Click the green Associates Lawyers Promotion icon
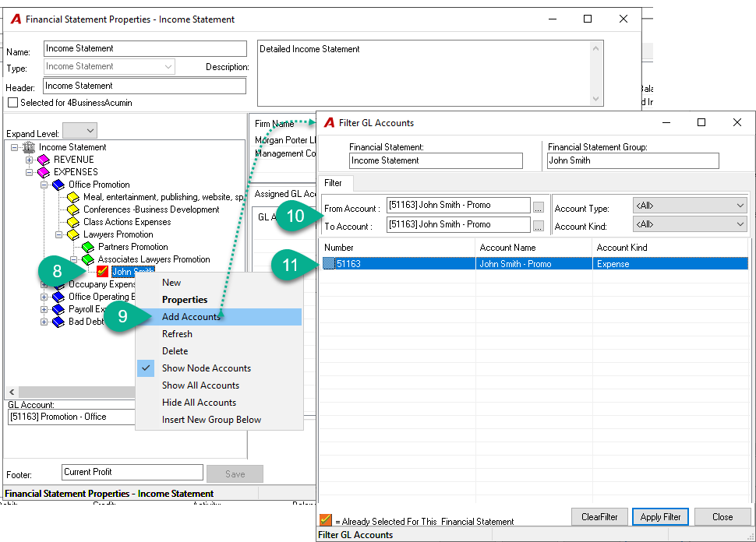This screenshot has height=542, width=756. coord(88,259)
